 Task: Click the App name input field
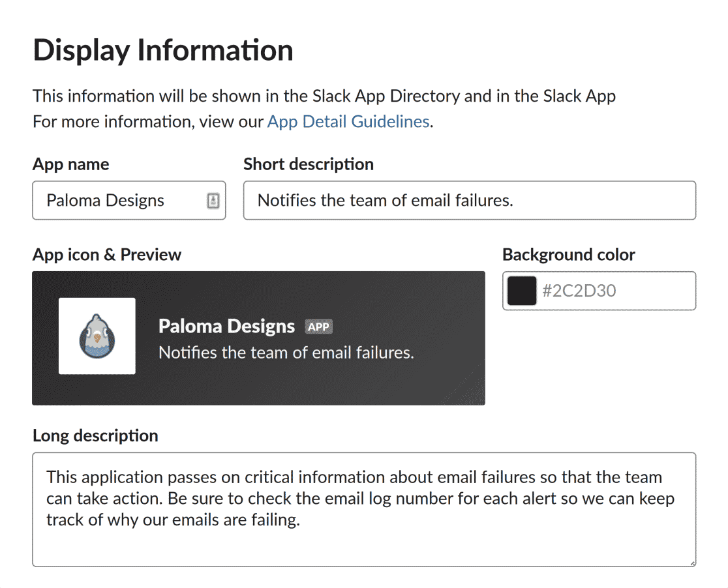point(129,201)
